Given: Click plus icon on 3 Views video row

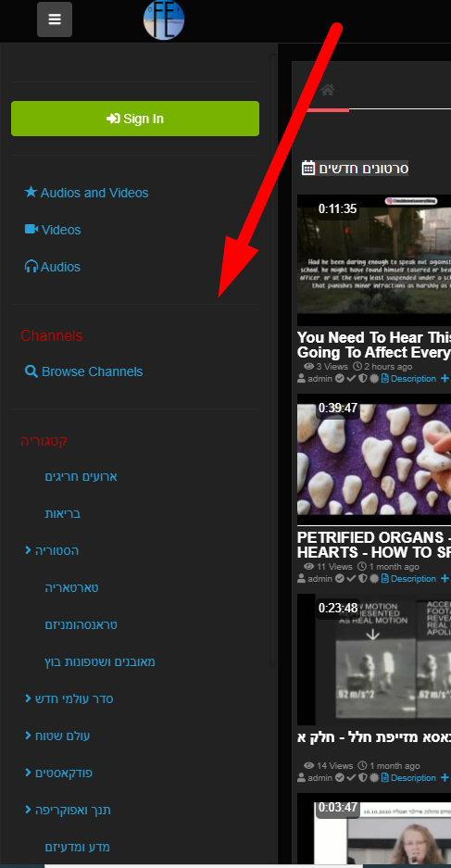Looking at the screenshot, I should coord(445,379).
